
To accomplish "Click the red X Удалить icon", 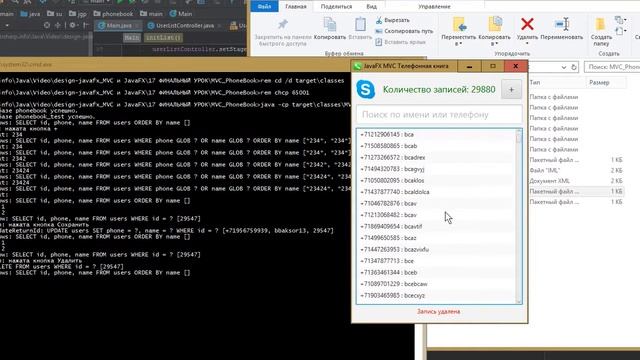I will [x=527, y=24].
